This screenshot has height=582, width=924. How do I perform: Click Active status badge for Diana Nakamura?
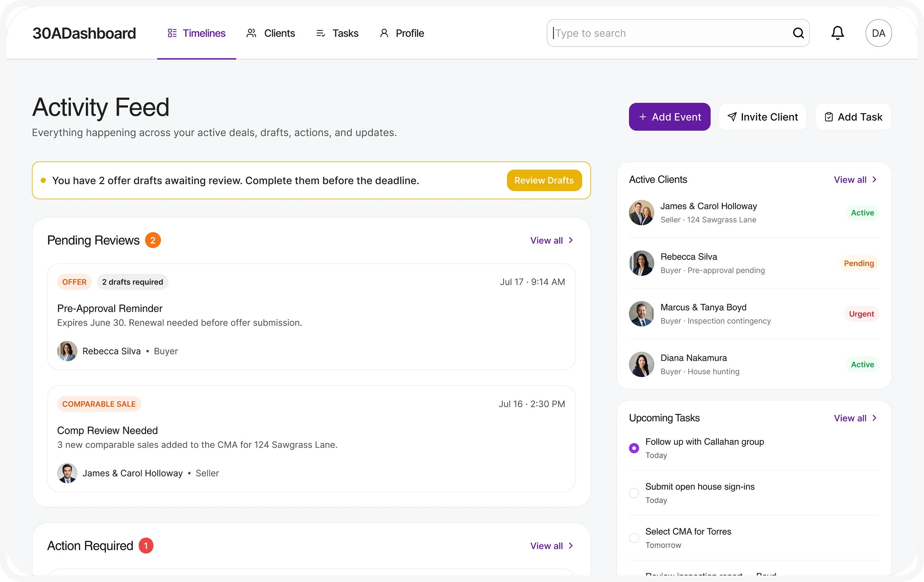tap(863, 365)
